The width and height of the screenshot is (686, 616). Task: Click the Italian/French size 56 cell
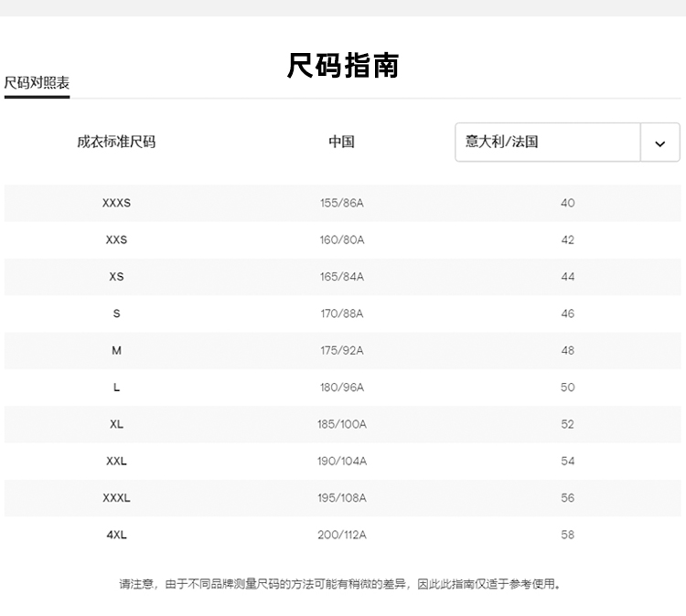pyautogui.click(x=567, y=498)
